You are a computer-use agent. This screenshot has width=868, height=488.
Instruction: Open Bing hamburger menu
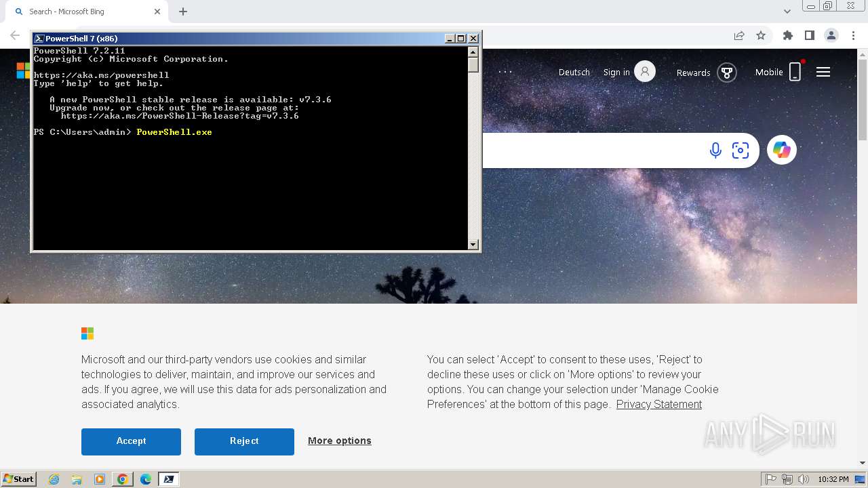pyautogui.click(x=823, y=72)
